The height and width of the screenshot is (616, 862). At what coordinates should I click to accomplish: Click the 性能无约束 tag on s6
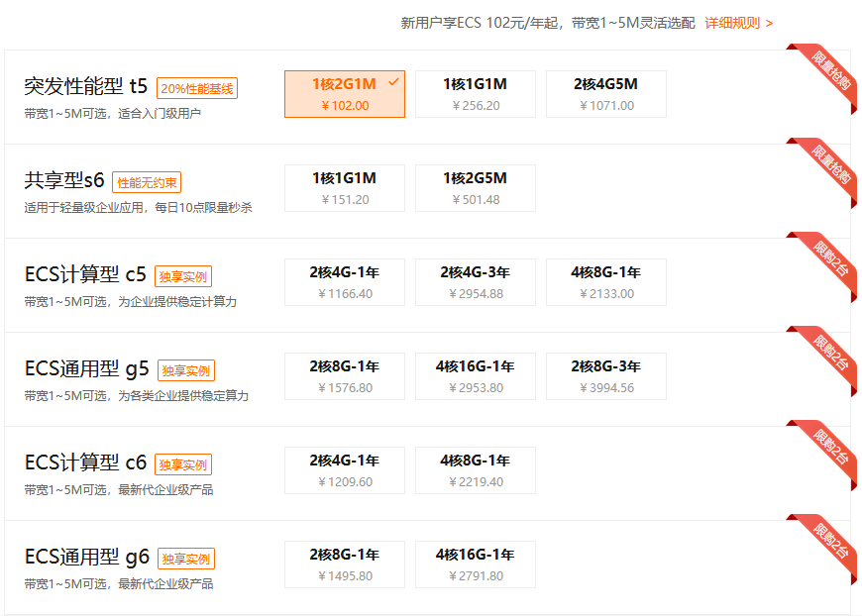pos(147,182)
